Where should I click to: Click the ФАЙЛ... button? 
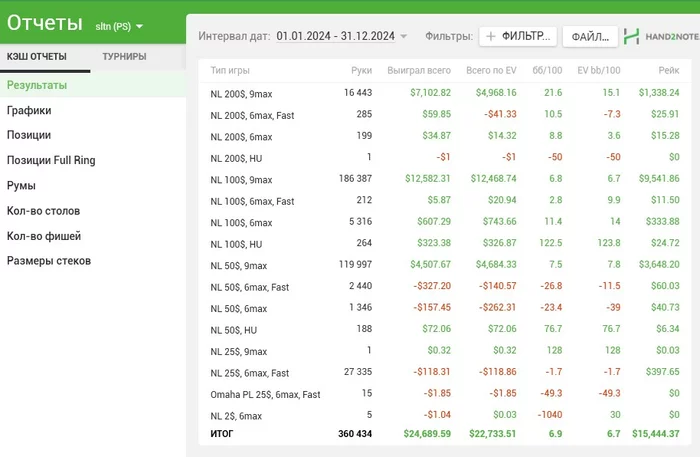point(589,37)
